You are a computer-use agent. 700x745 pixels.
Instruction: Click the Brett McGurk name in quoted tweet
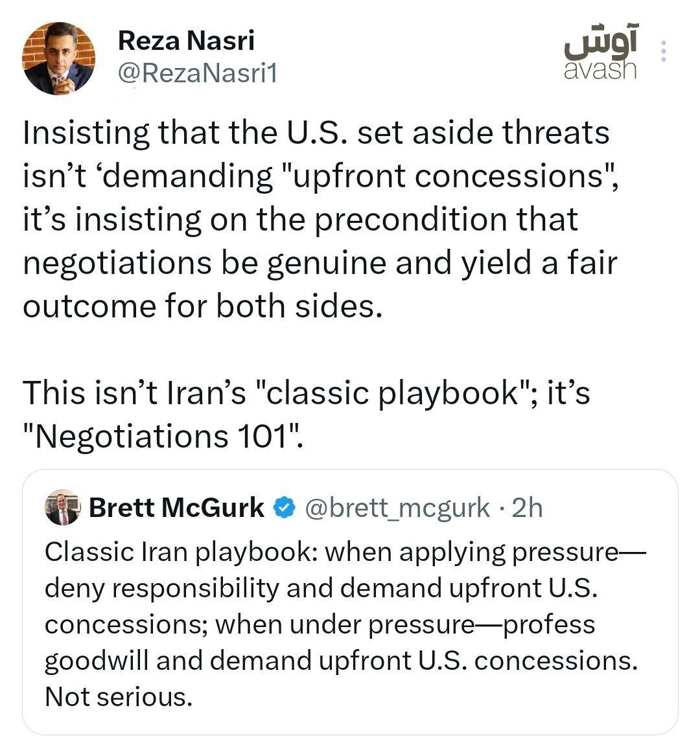coord(176,508)
